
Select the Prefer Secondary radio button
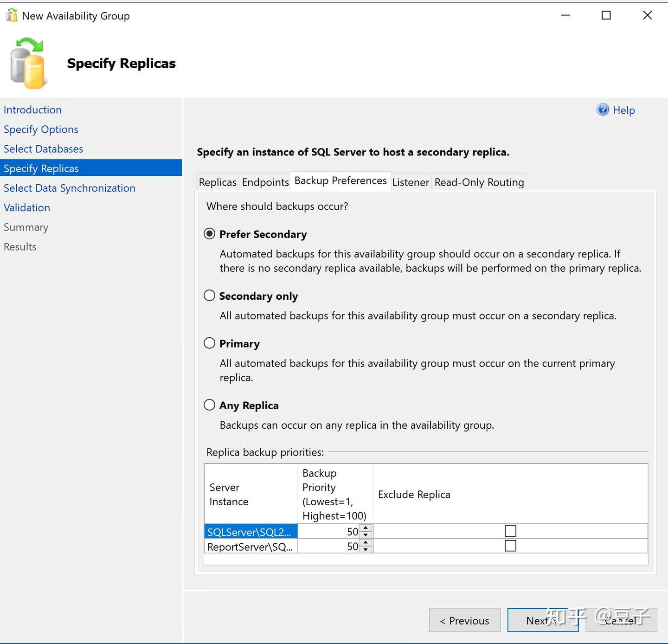point(210,233)
